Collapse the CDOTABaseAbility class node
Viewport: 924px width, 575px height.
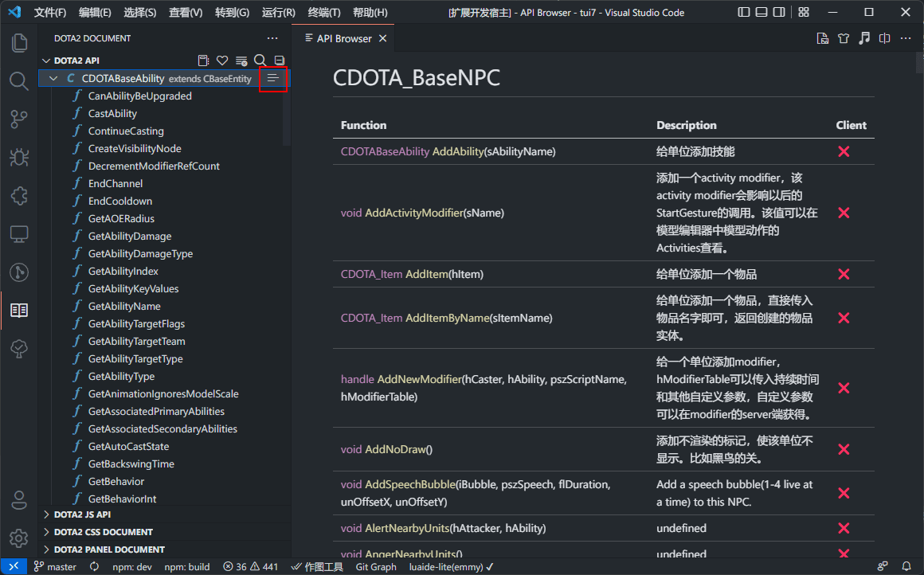53,78
